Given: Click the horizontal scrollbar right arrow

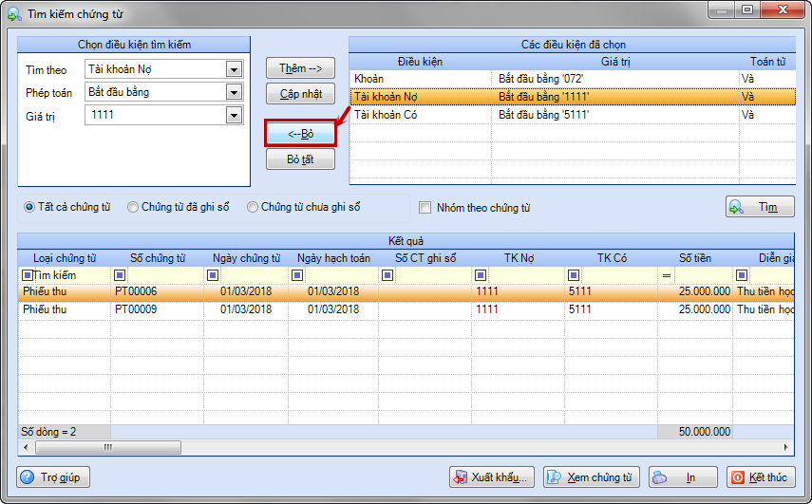Looking at the screenshot, I should click(787, 447).
